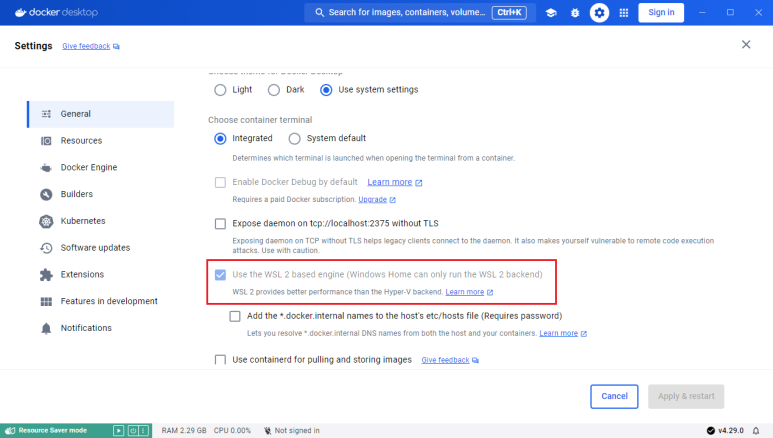
Task: Open the Learning center graduation cap icon
Action: (551, 13)
